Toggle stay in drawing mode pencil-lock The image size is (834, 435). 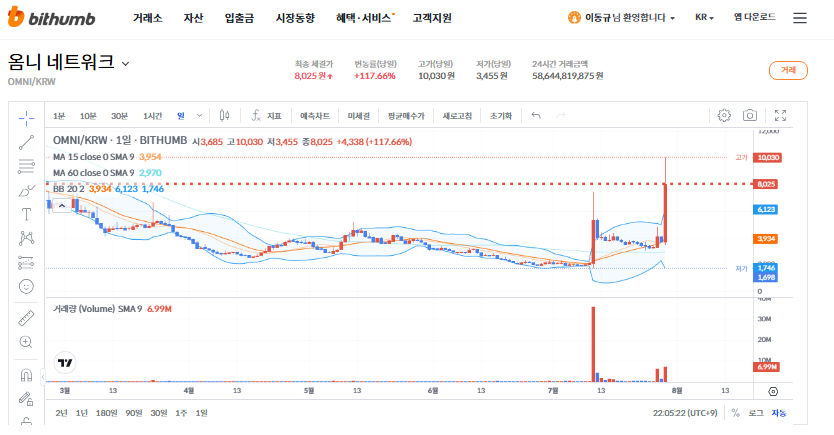(26, 399)
